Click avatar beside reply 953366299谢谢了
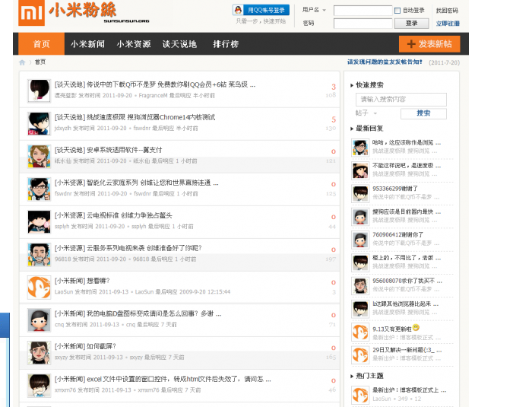 tap(360, 194)
